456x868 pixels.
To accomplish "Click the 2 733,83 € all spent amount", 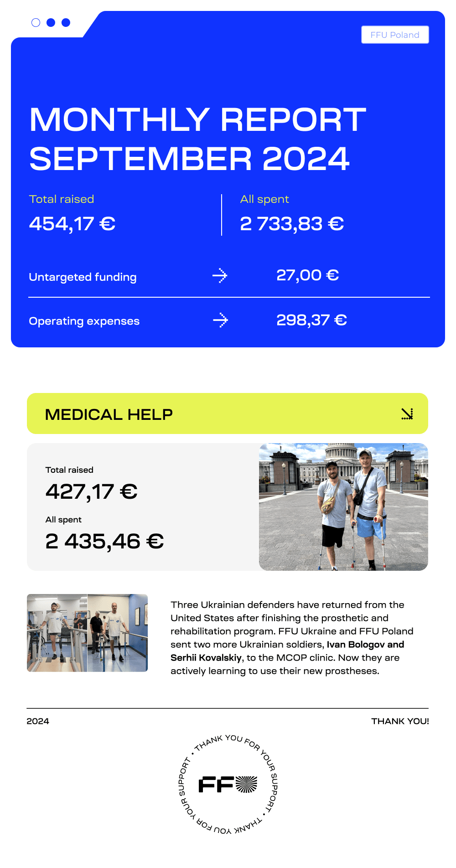I will tap(292, 224).
